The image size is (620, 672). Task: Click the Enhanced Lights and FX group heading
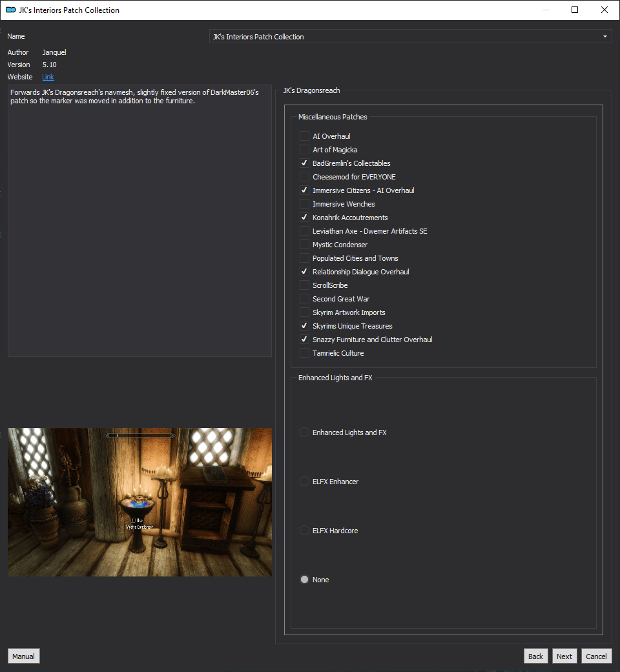tap(335, 378)
